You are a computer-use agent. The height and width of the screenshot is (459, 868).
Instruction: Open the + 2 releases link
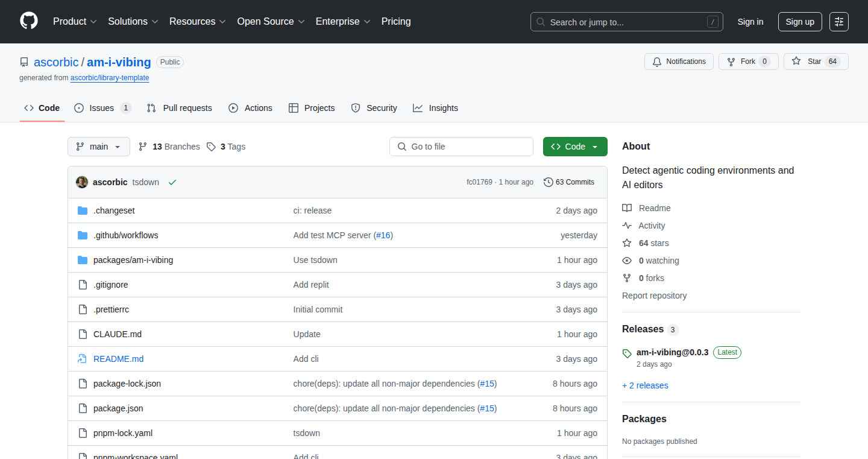click(645, 385)
